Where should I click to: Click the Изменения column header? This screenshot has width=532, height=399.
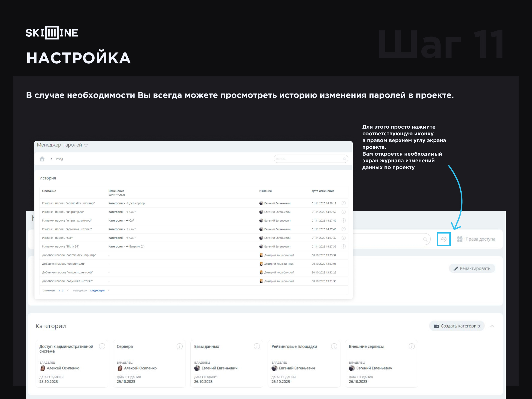(116, 191)
